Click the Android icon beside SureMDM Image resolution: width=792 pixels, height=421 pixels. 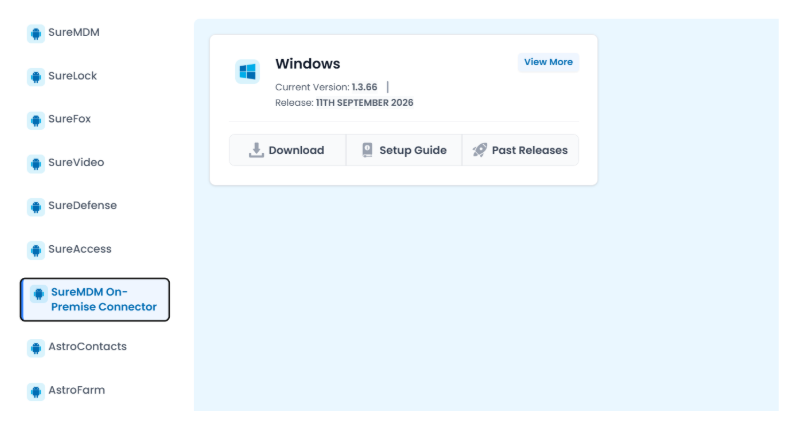pyautogui.click(x=35, y=33)
